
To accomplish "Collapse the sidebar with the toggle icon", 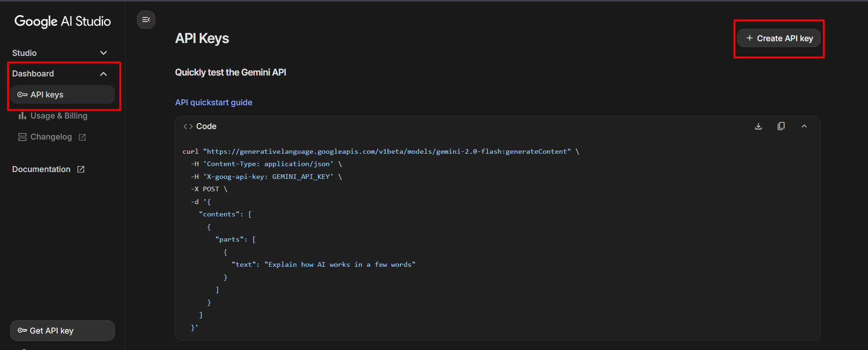I will (146, 20).
